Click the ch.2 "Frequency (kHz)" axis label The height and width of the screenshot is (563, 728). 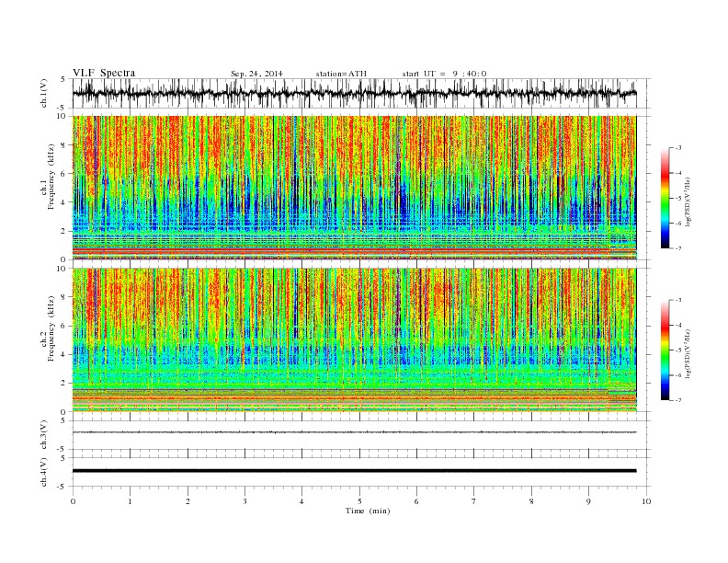51,328
